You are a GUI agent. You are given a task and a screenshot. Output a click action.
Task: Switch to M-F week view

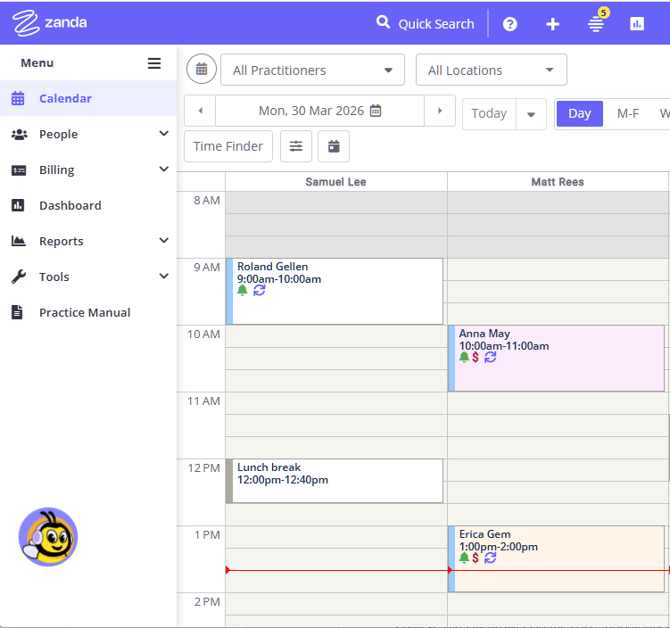point(628,113)
